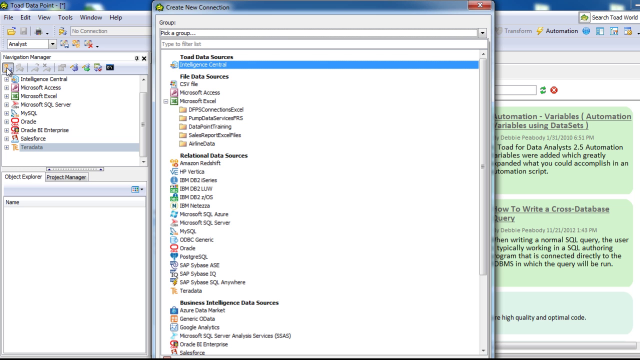Click the green refresh arrows icon
Screen dimensions: 640x360
pyautogui.click(x=543, y=90)
